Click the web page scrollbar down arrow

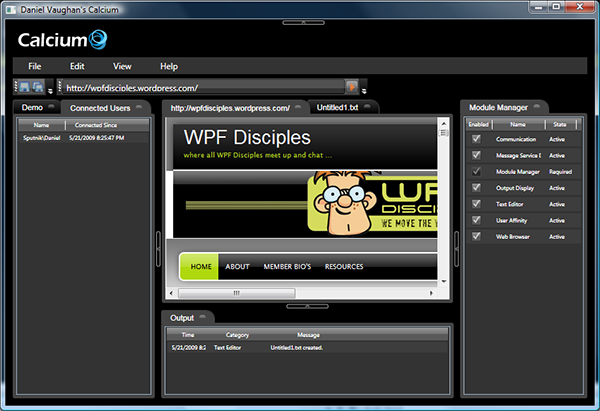[x=443, y=282]
